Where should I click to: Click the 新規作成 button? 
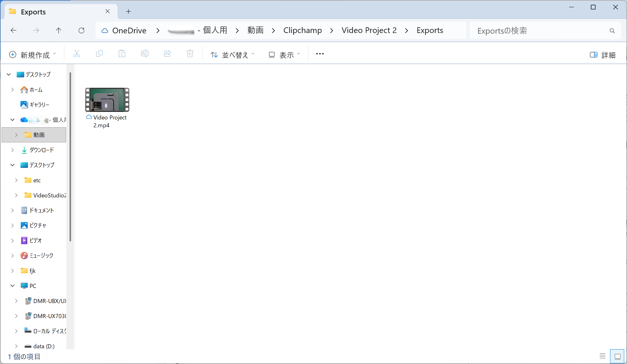(x=33, y=55)
